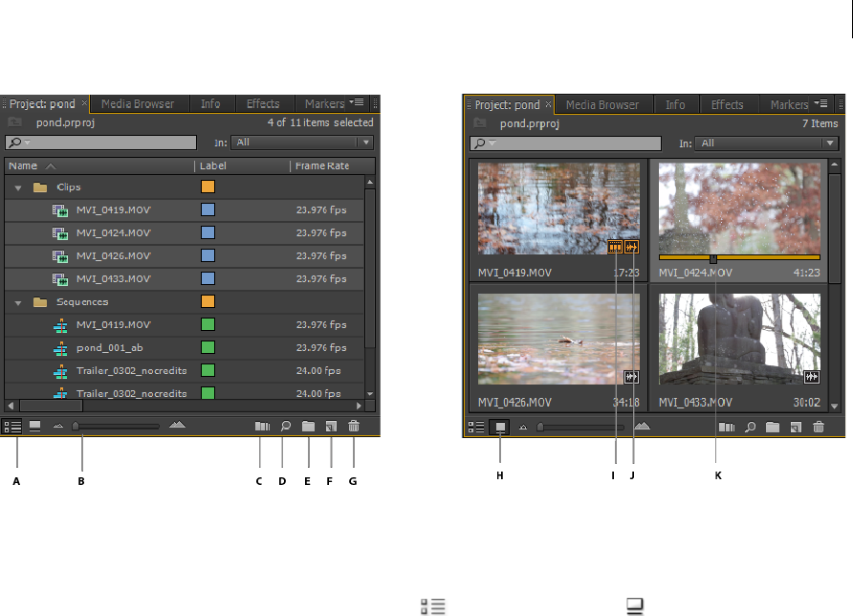
Task: Click Clear trash icon in left panel
Action: click(x=354, y=426)
